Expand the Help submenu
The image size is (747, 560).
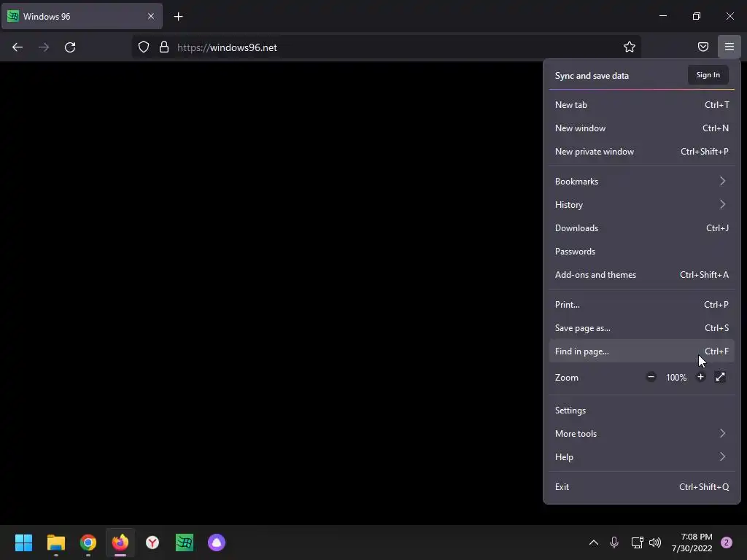click(642, 457)
